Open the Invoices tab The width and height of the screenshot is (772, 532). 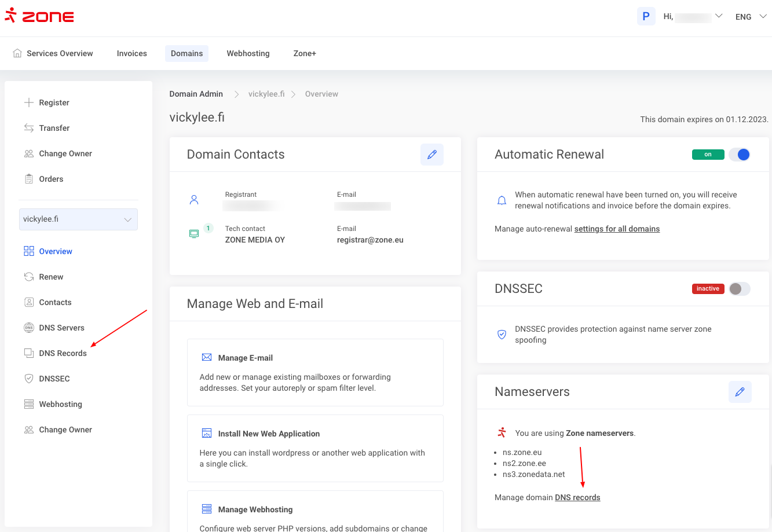click(131, 53)
